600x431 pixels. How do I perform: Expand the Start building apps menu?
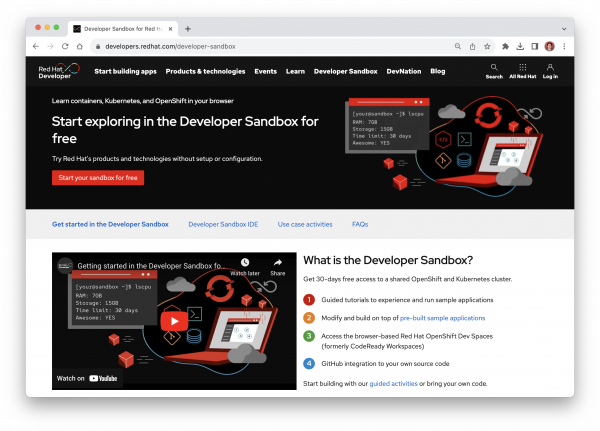pos(125,72)
